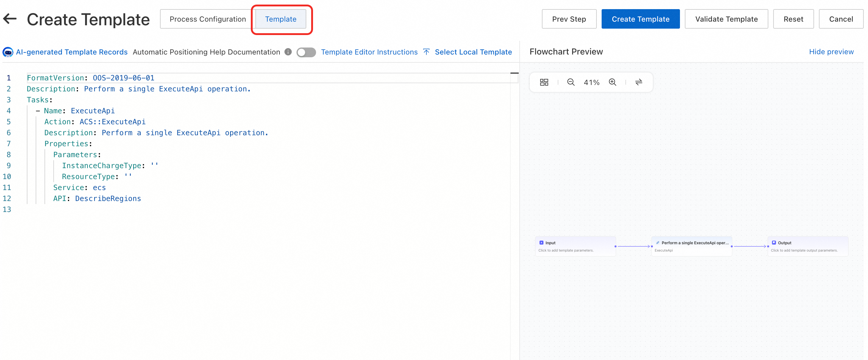
Task: Toggle Automatic Positioning Help Documentation switch
Action: click(306, 52)
